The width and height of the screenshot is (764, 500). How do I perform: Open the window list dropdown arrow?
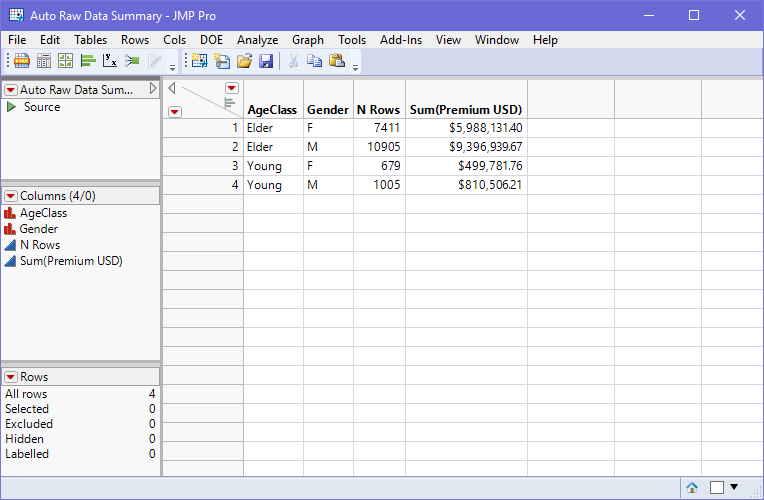pyautogui.click(x=734, y=487)
